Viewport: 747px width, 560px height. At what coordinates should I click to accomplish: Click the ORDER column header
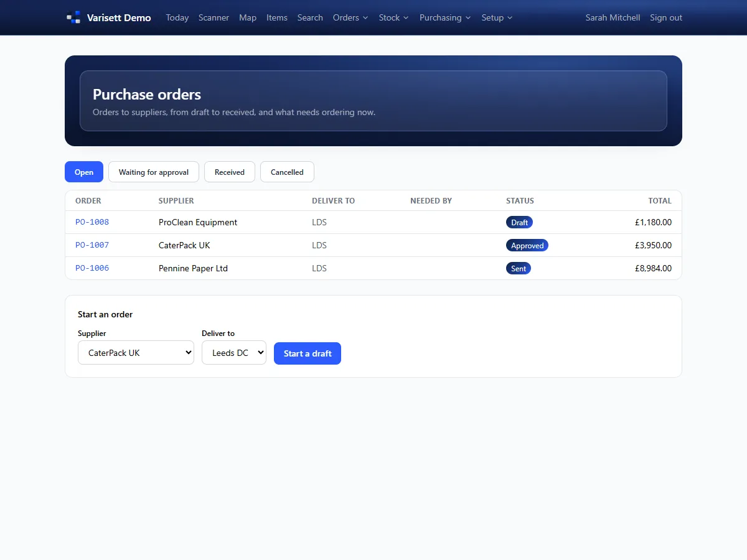pyautogui.click(x=88, y=200)
